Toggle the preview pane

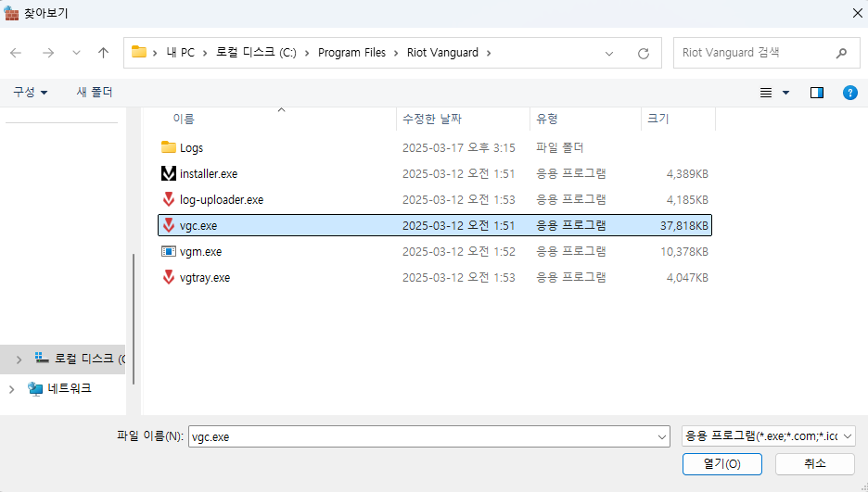pos(816,93)
